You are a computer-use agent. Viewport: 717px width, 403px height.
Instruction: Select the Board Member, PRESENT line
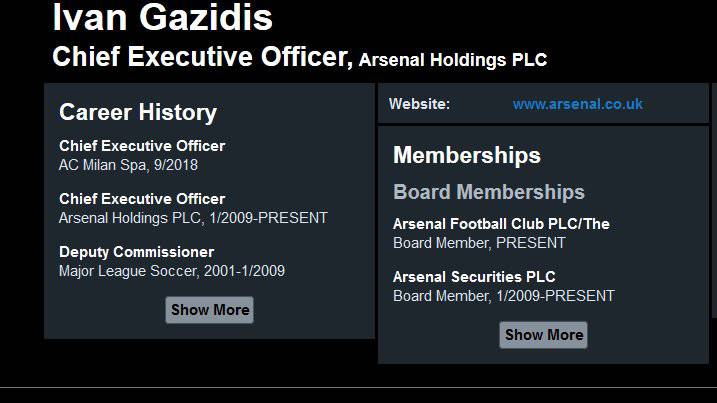[479, 243]
